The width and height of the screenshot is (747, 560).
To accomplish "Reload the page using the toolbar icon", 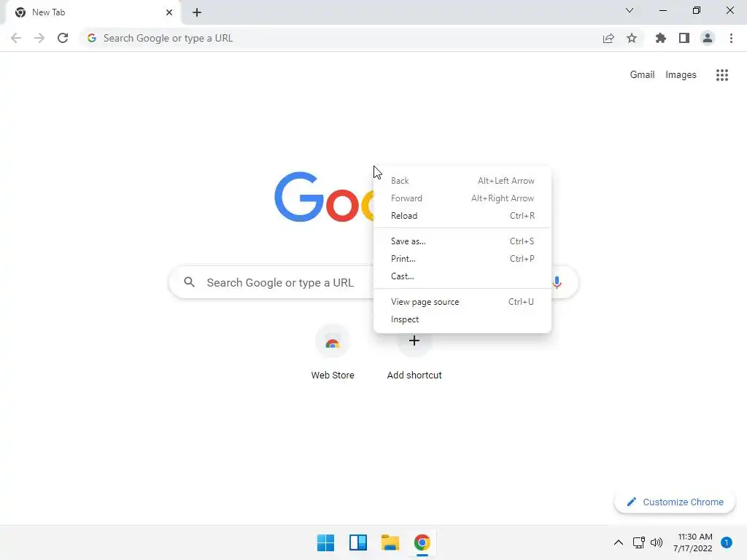I will pyautogui.click(x=63, y=38).
